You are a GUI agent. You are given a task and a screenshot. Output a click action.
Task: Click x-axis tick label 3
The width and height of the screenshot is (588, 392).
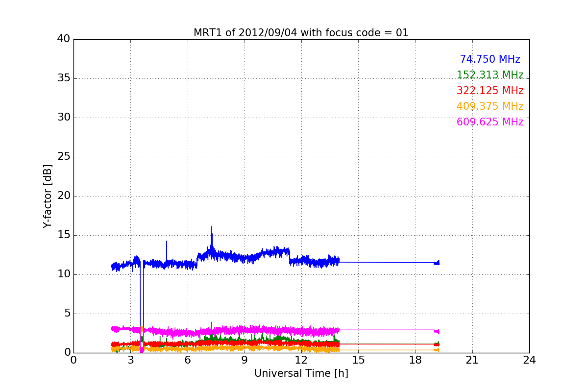[130, 360]
